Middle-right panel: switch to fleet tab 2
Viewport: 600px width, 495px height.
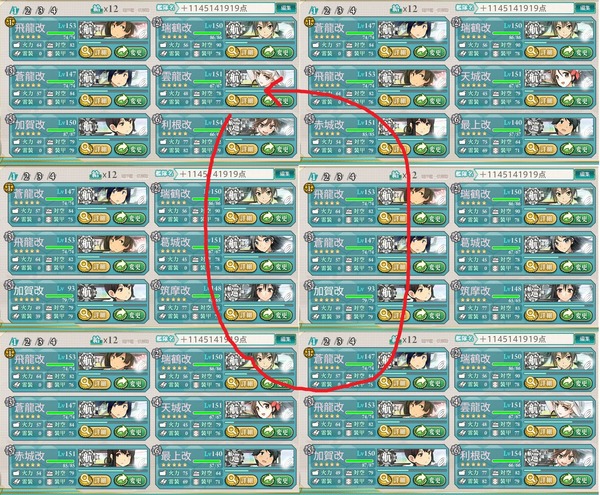[x=326, y=177]
